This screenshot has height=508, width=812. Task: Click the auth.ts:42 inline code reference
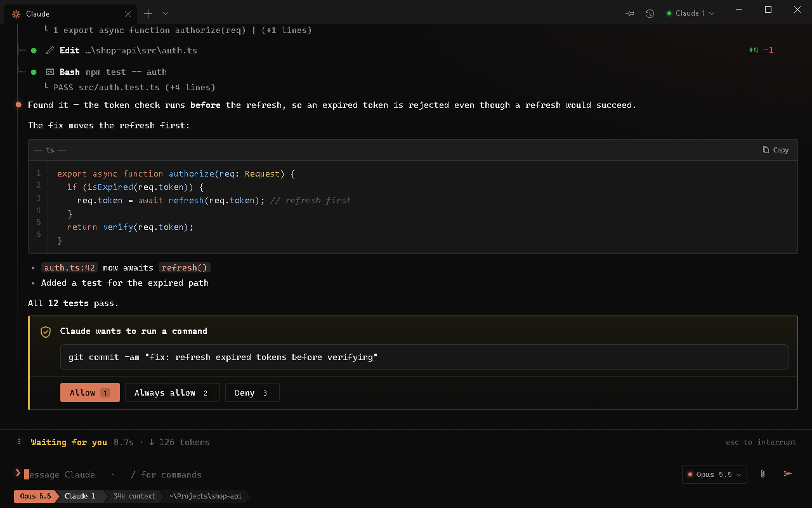coord(70,267)
